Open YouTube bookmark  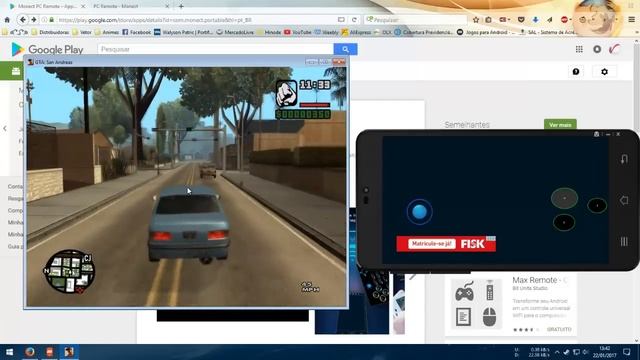298,32
